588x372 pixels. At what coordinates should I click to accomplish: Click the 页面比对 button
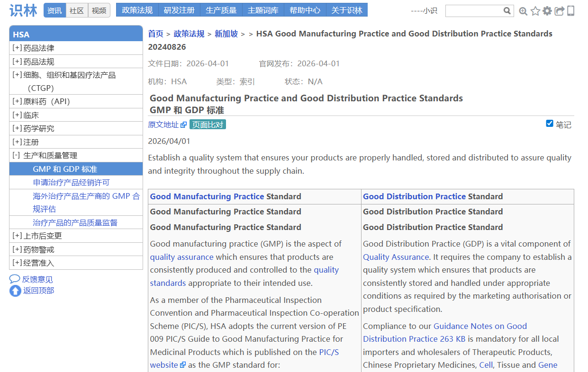pos(208,124)
